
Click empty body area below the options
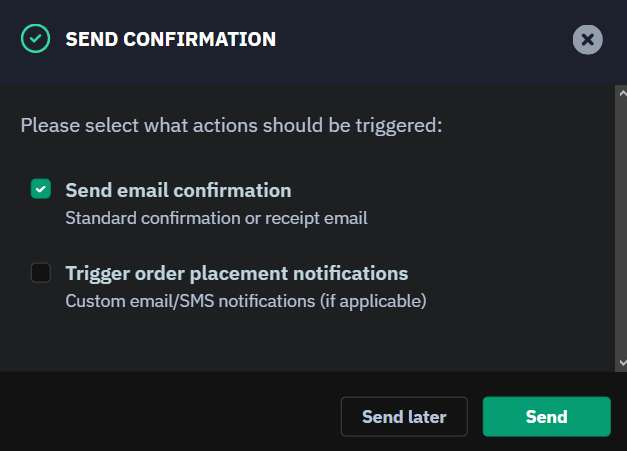pos(304,342)
